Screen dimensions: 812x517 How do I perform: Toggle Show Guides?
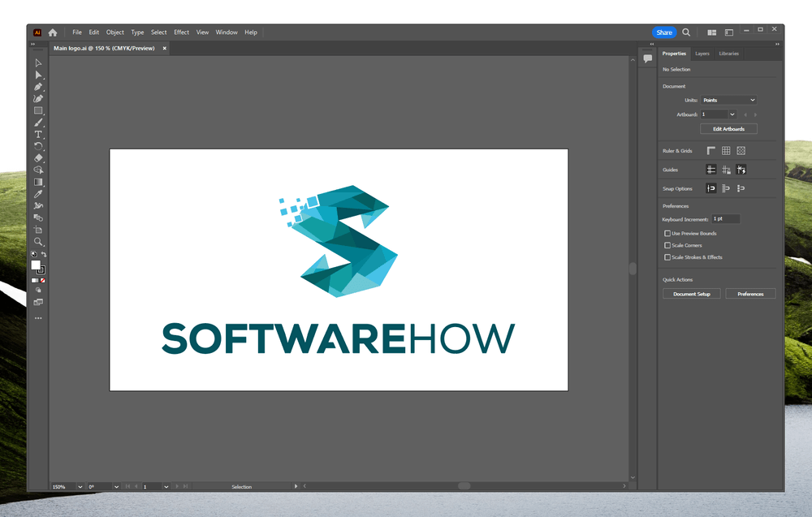[x=711, y=170]
